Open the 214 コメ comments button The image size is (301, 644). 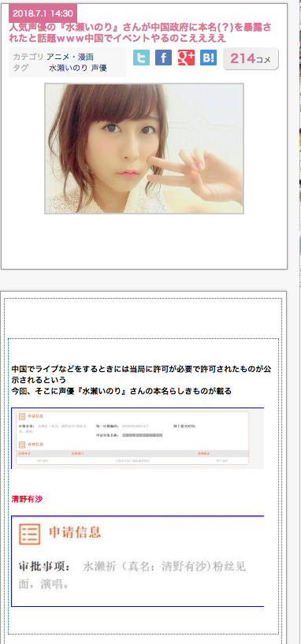(x=251, y=59)
